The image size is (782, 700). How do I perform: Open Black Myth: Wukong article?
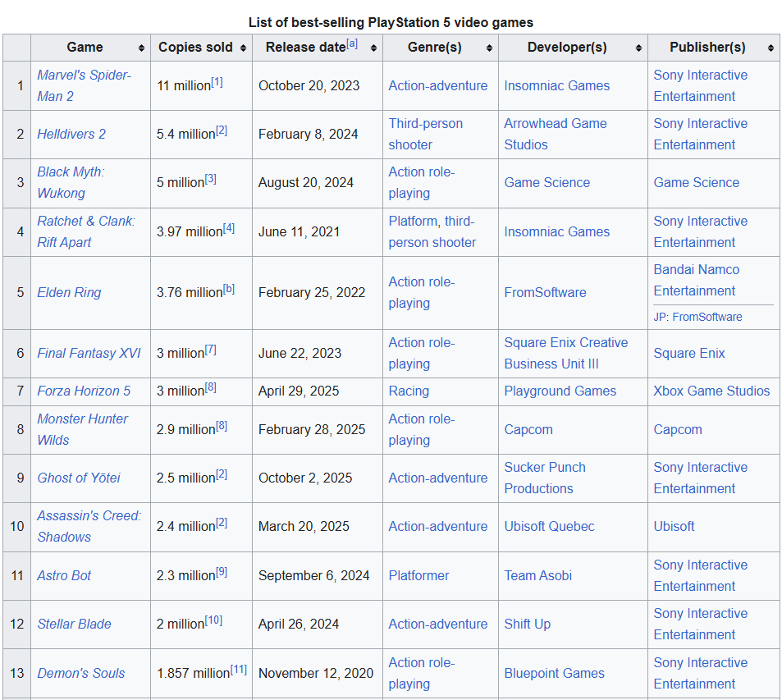[71, 183]
